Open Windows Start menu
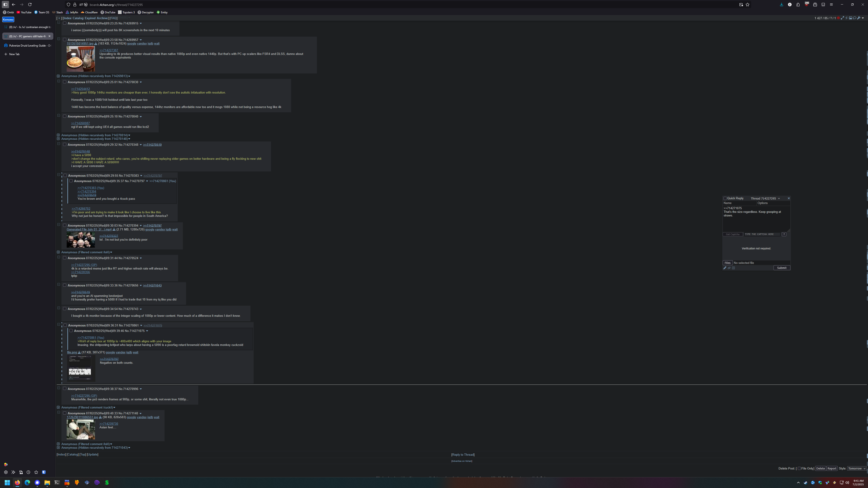This screenshot has height=488, width=868. tap(7, 482)
